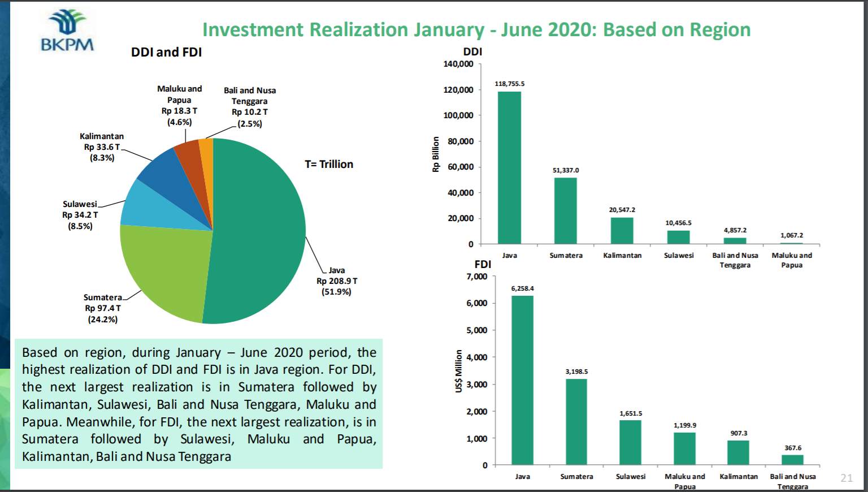Select the Sumatera bar in the DDI chart
Viewport: 868px width, 492px height.
coord(566,211)
